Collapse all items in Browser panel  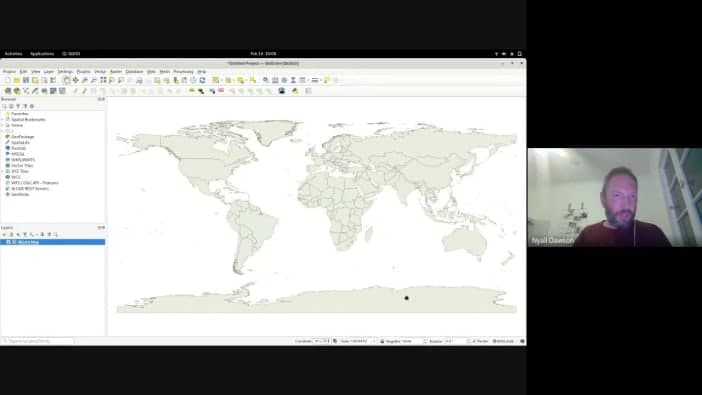coord(25,106)
